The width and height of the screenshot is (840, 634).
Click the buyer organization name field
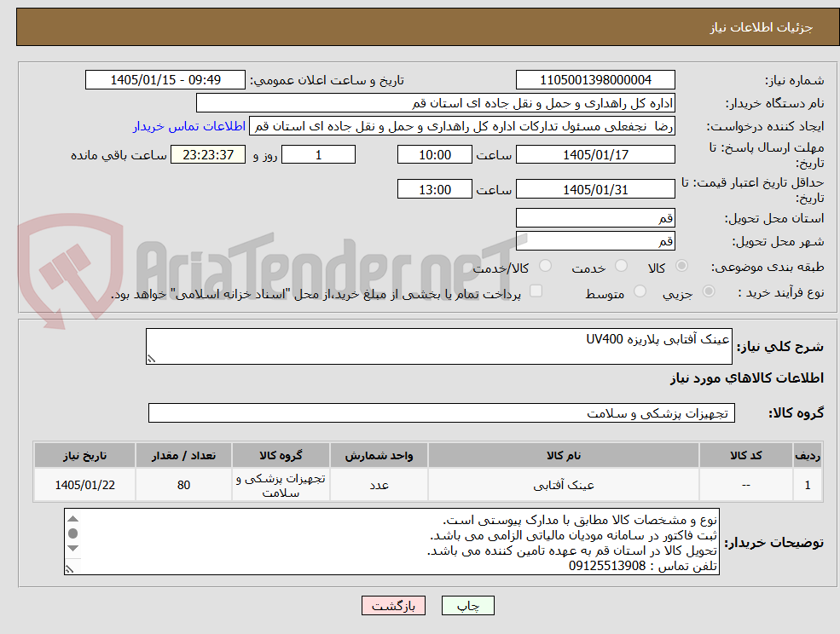tap(436, 103)
